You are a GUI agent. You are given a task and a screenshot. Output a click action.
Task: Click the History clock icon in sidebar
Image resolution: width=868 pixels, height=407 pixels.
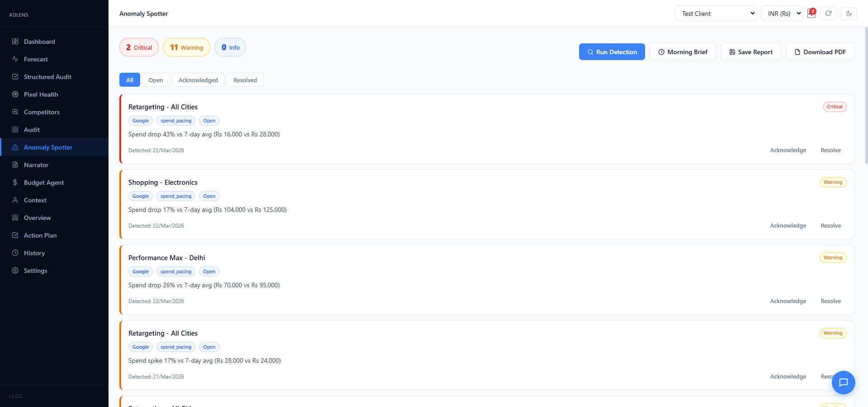(15, 253)
